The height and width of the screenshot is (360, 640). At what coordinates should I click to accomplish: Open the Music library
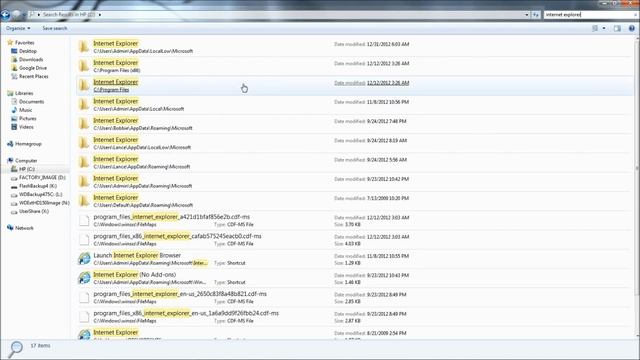(22, 110)
